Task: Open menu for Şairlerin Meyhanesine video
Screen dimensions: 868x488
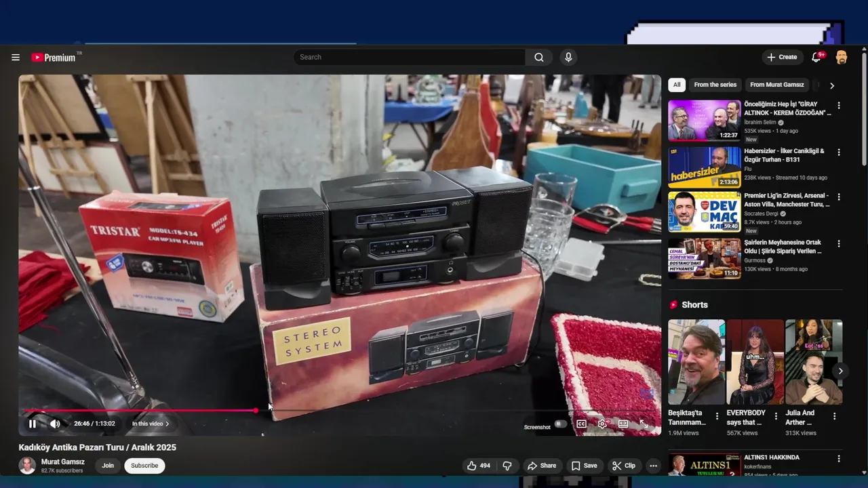Action: (x=839, y=244)
